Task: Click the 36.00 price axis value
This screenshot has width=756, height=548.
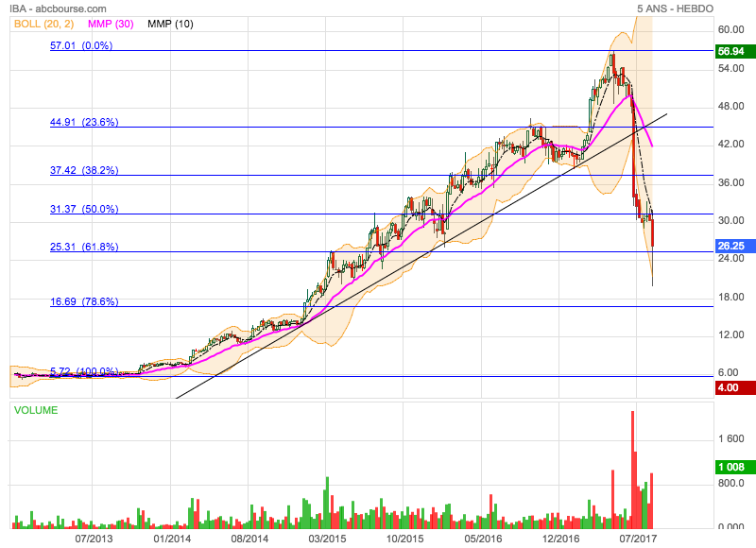Action: click(x=730, y=182)
